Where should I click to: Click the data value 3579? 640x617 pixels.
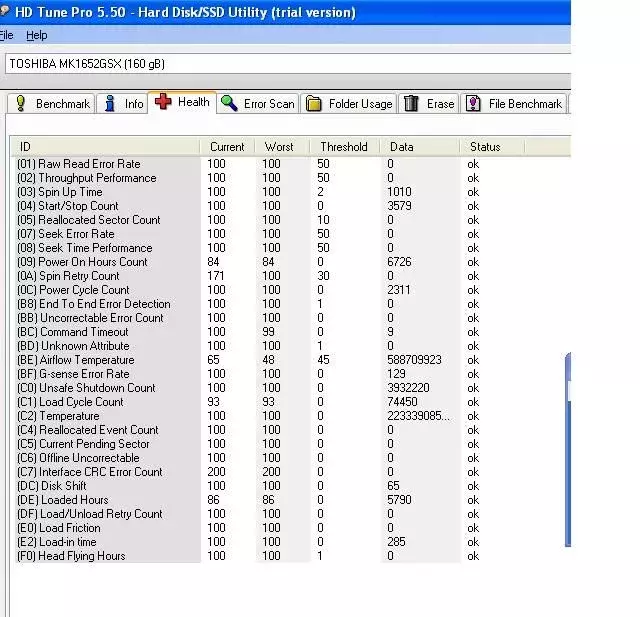tap(399, 206)
